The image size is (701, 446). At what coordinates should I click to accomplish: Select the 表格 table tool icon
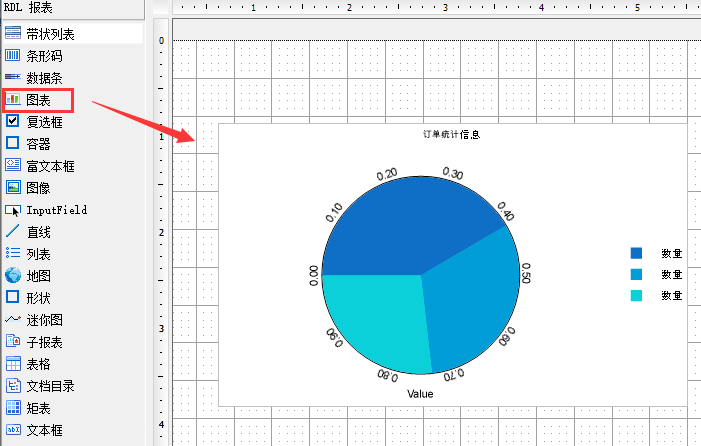[13, 363]
